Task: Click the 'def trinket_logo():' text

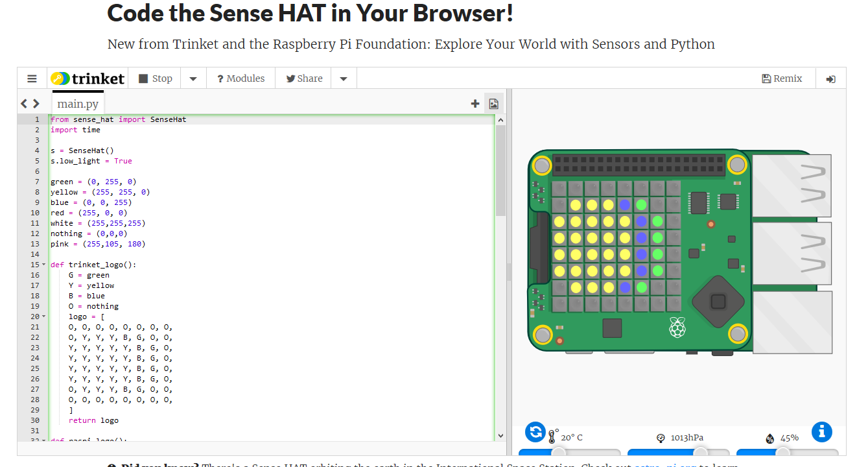Action: [x=93, y=265]
